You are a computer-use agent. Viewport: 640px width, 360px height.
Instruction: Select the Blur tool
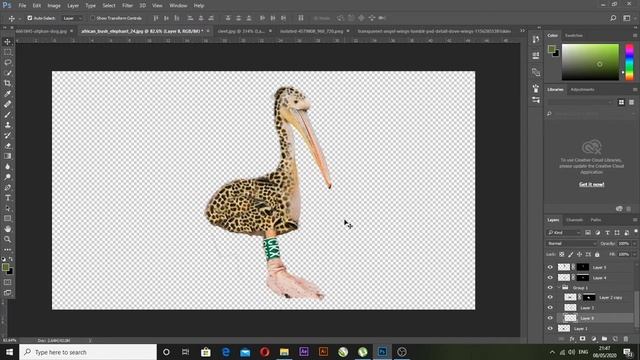click(7, 167)
